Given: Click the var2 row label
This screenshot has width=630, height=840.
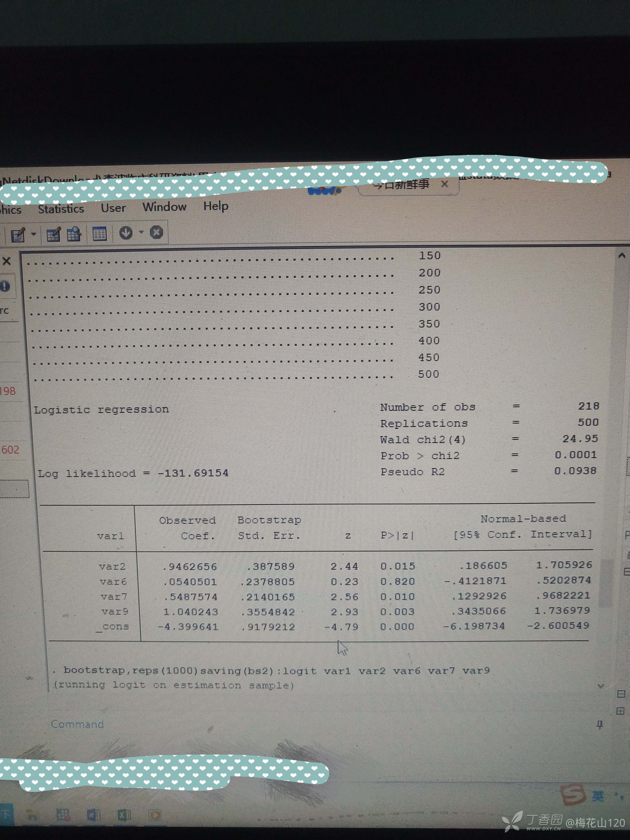Looking at the screenshot, I should pyautogui.click(x=112, y=567).
